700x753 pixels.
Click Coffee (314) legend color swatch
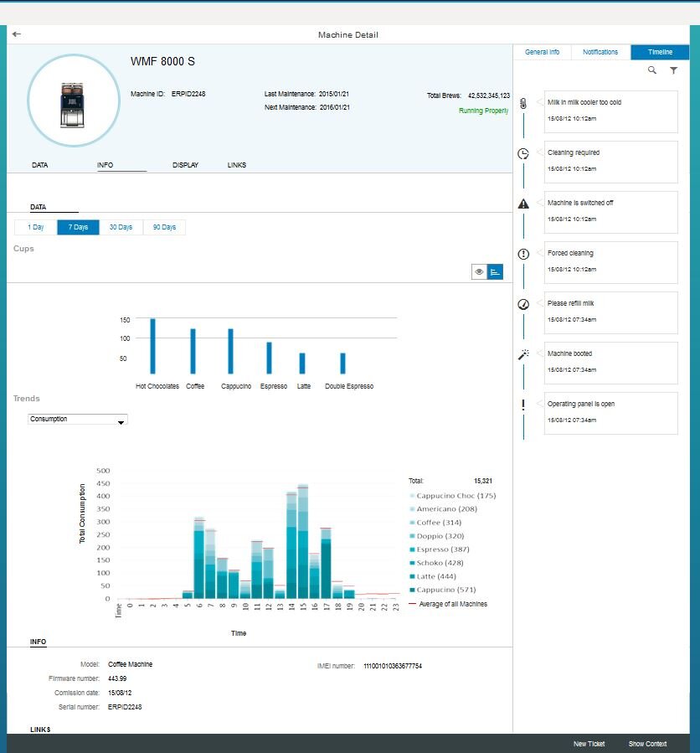point(412,523)
